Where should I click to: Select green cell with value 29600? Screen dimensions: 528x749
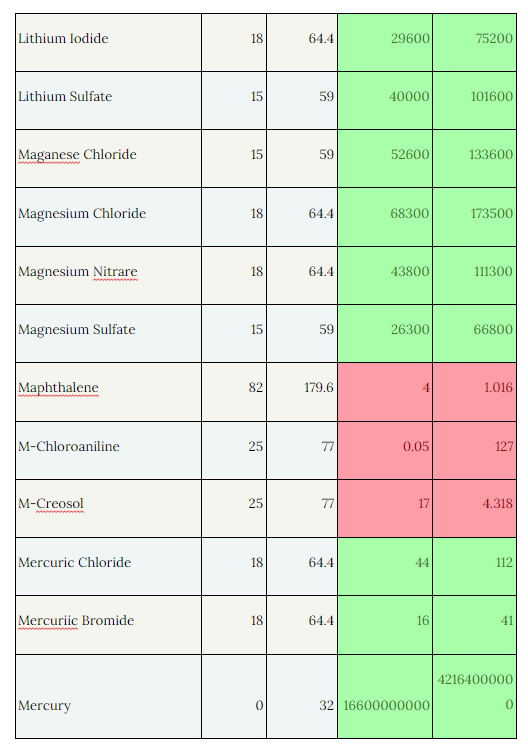pyautogui.click(x=385, y=43)
